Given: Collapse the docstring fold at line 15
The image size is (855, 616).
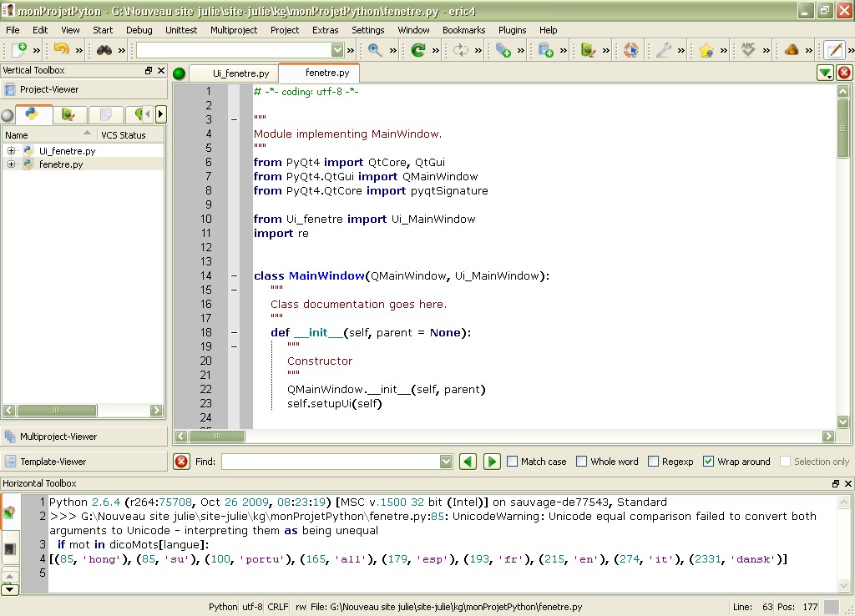Looking at the screenshot, I should click(x=234, y=290).
